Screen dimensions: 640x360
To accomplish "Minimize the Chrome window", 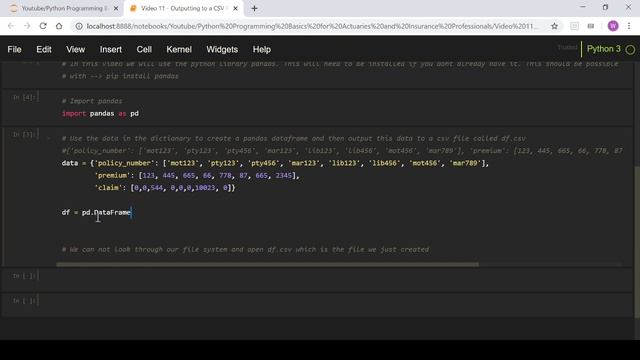I will 582,7.
